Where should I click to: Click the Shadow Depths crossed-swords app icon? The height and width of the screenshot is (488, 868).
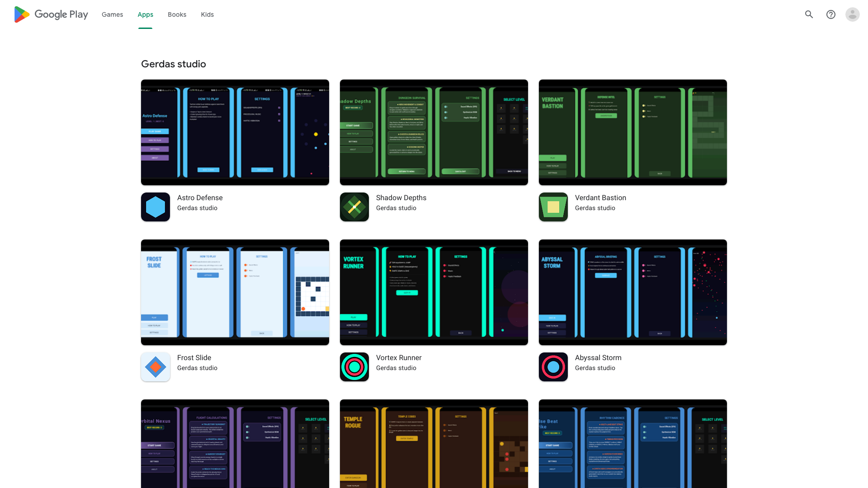tap(354, 207)
